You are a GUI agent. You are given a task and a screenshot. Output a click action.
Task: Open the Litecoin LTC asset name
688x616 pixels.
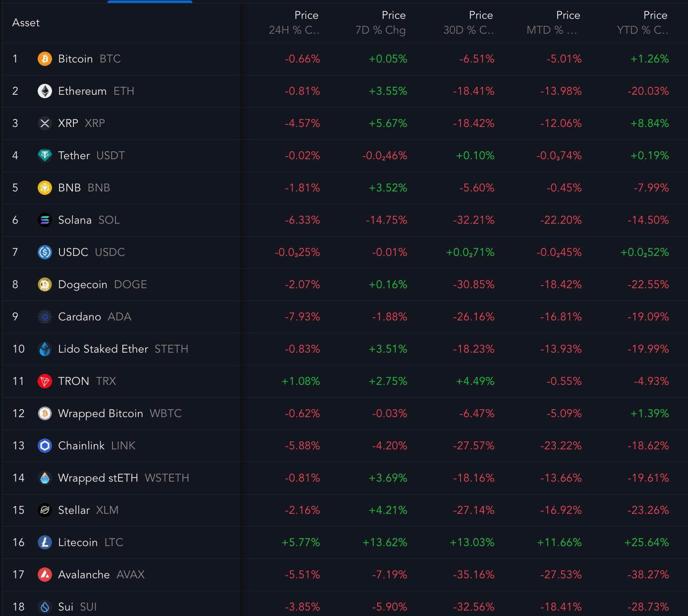(91, 543)
